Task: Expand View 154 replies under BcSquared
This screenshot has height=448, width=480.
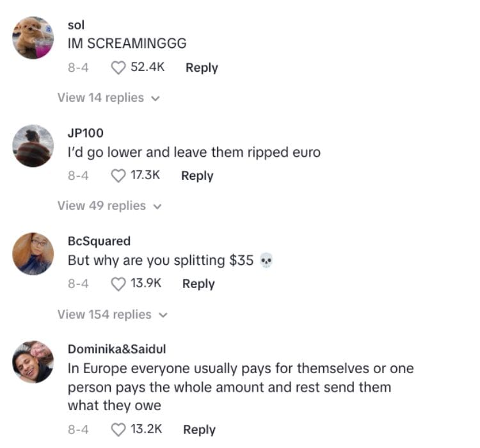Action: [113, 314]
